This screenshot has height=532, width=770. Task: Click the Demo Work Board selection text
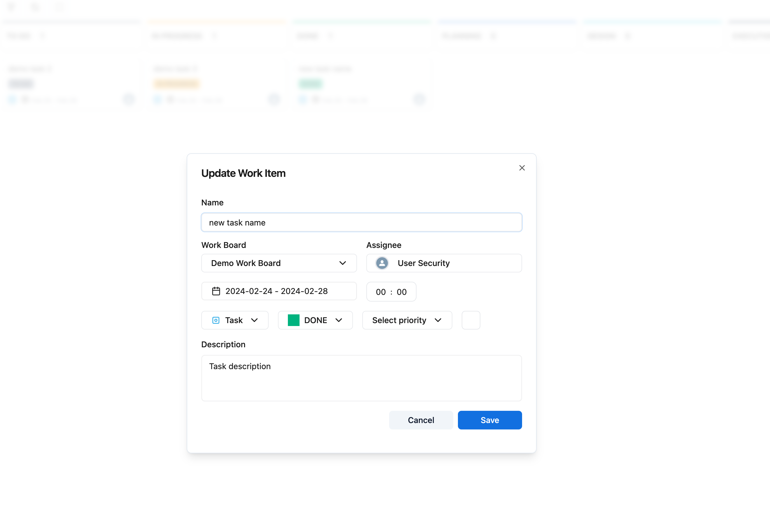pyautogui.click(x=246, y=263)
